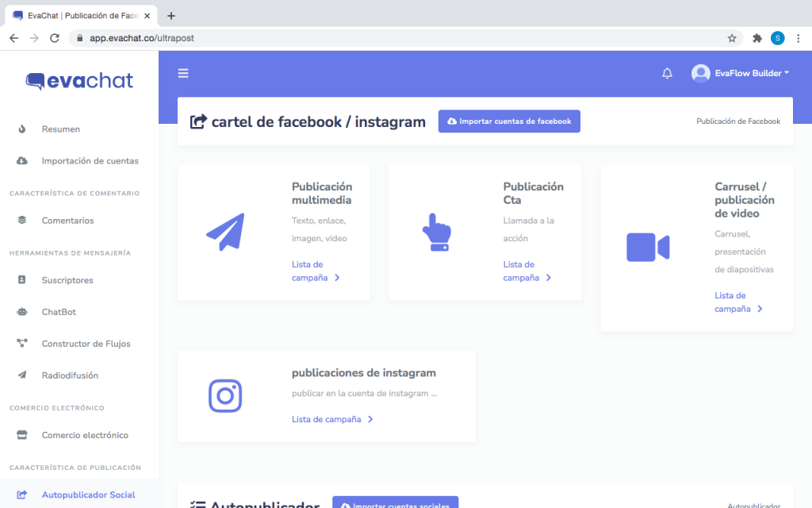Open Comercio electrónico sidebar link
The image size is (812, 508).
click(85, 435)
